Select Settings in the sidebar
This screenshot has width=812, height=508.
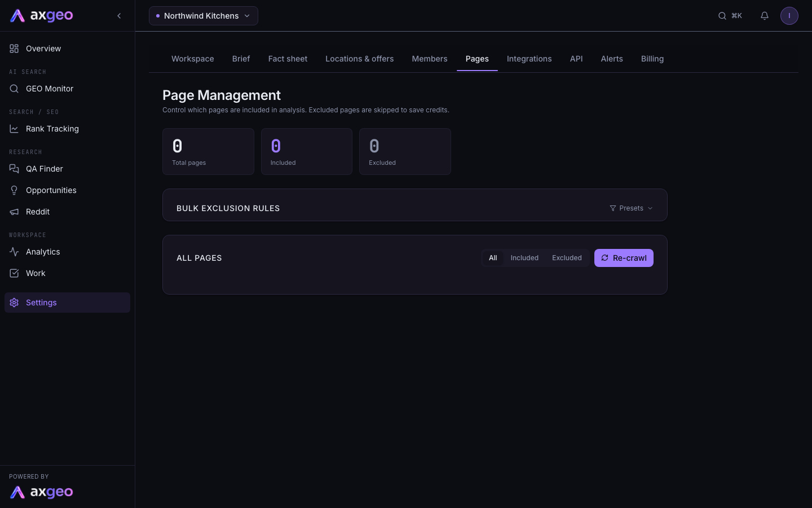pos(67,303)
